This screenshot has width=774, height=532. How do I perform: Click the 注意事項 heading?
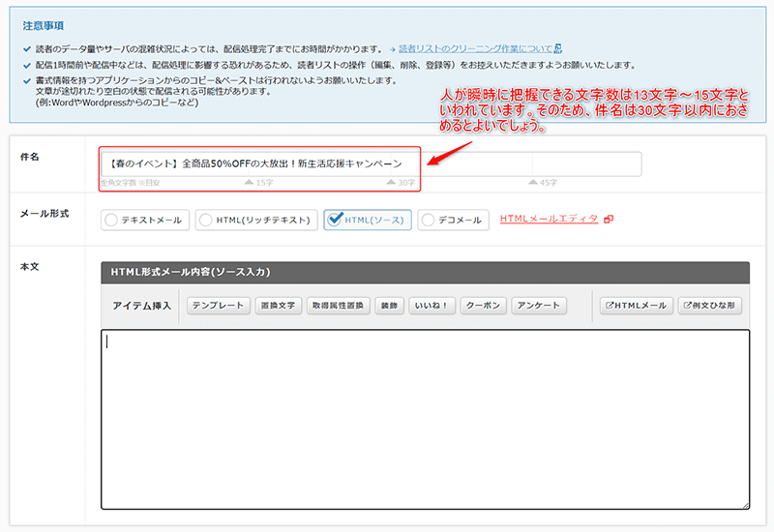(44, 26)
